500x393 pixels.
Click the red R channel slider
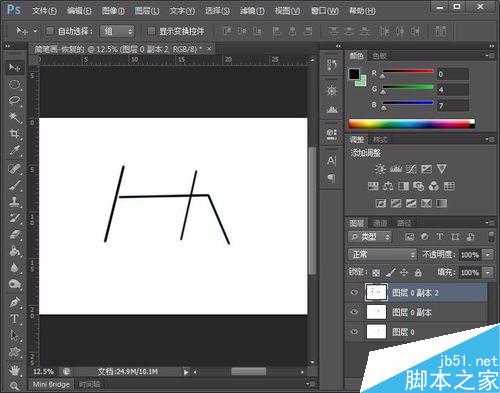point(408,71)
